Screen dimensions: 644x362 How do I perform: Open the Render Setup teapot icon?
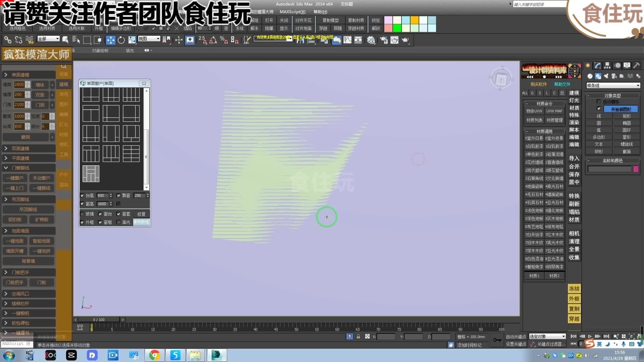click(383, 40)
